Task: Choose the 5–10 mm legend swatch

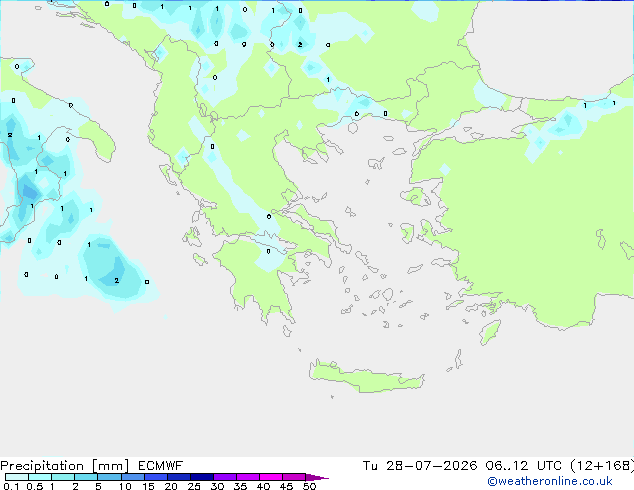Action: pyautogui.click(x=109, y=477)
